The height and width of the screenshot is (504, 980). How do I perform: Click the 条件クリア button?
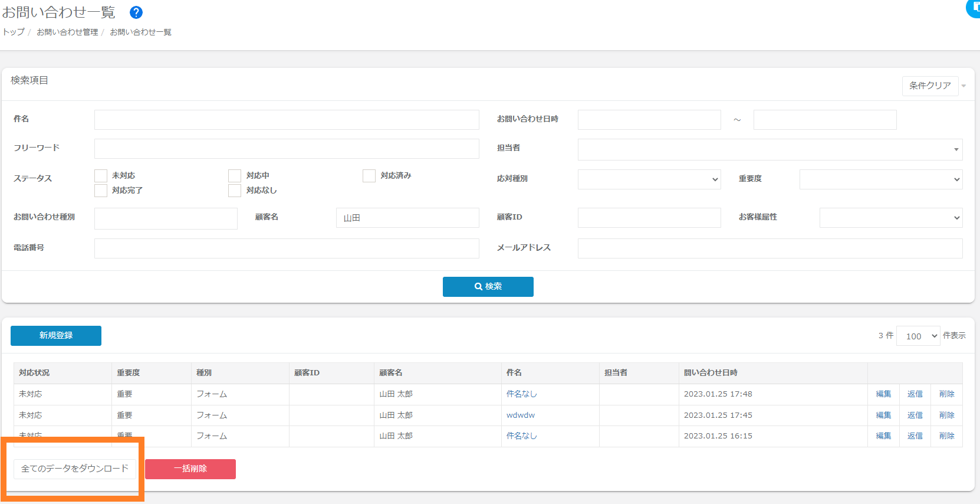click(929, 86)
